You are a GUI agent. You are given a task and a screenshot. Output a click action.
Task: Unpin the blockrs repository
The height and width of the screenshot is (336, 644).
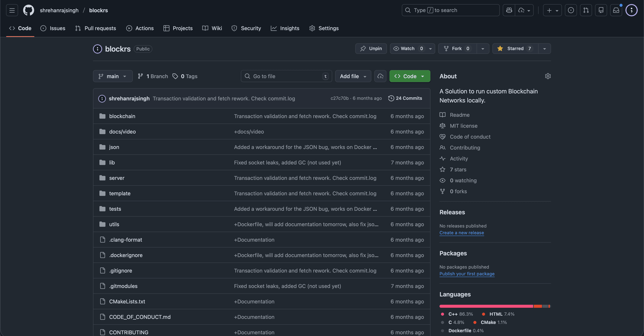coord(371,49)
